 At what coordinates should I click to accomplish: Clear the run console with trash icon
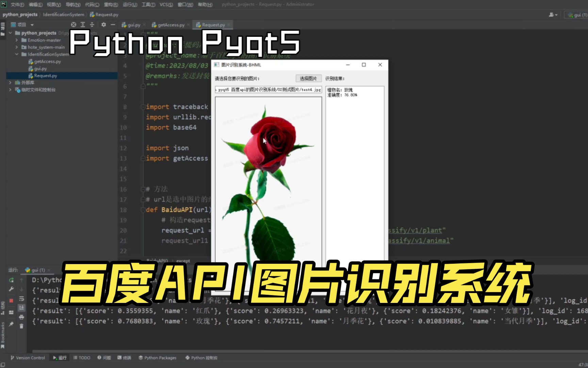(21, 326)
